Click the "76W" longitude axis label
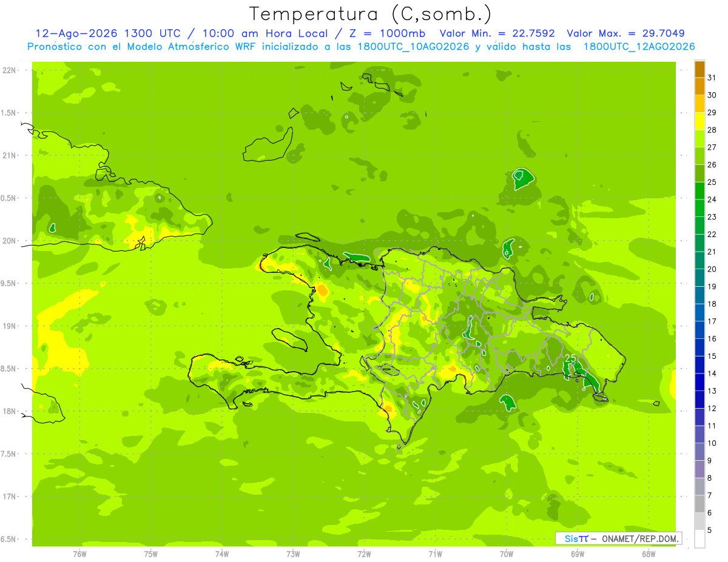The image size is (728, 562). pos(79,554)
